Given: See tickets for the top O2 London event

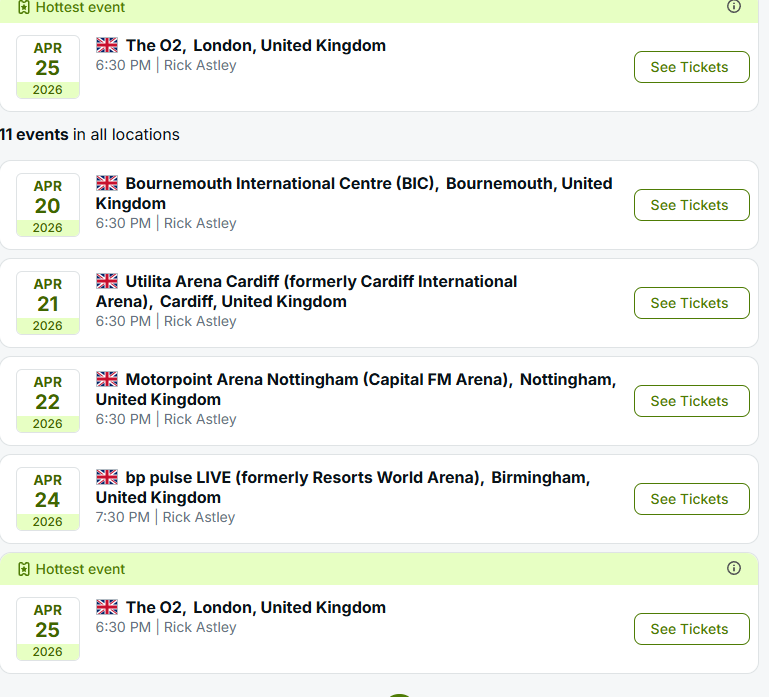Looking at the screenshot, I should coord(692,67).
